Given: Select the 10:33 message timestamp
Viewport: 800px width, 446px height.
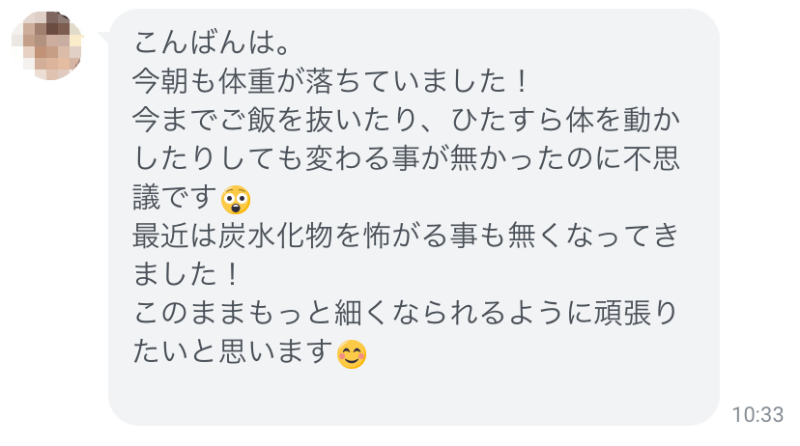Looking at the screenshot, I should click(757, 414).
